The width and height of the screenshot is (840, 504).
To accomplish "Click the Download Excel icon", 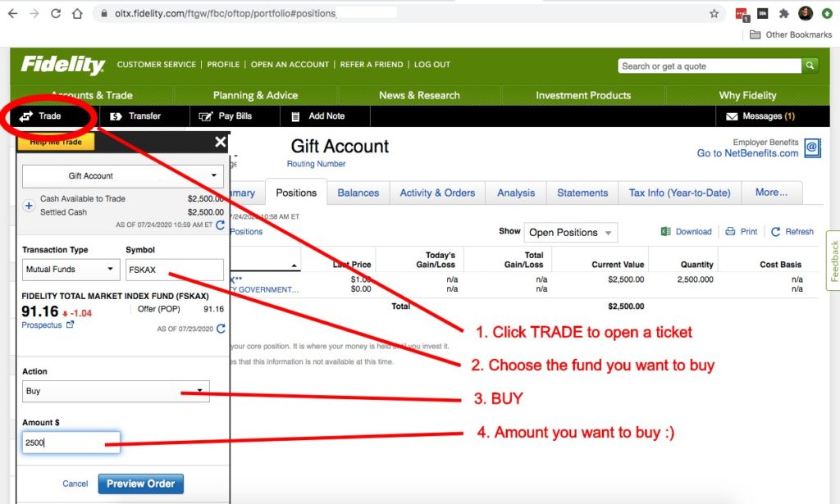I will (666, 232).
